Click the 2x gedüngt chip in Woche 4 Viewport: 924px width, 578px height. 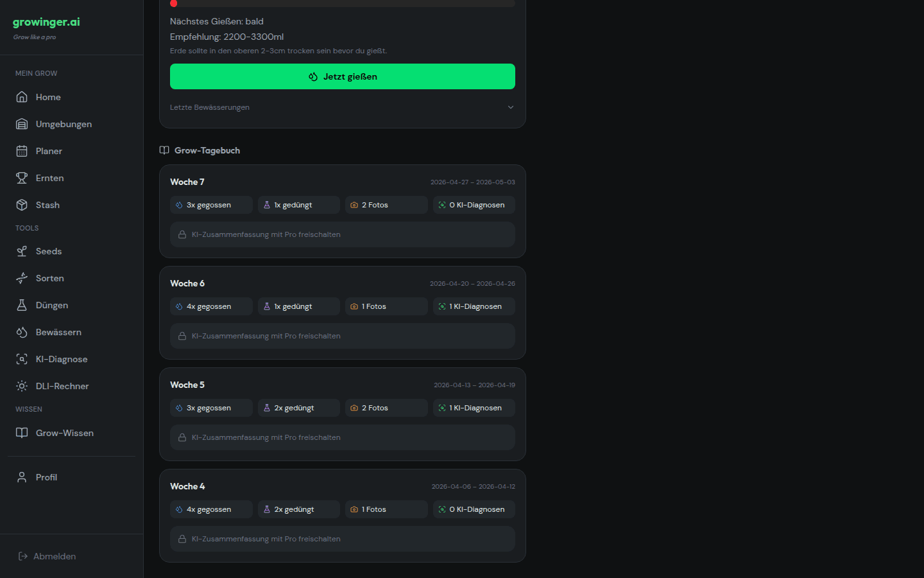tap(299, 509)
